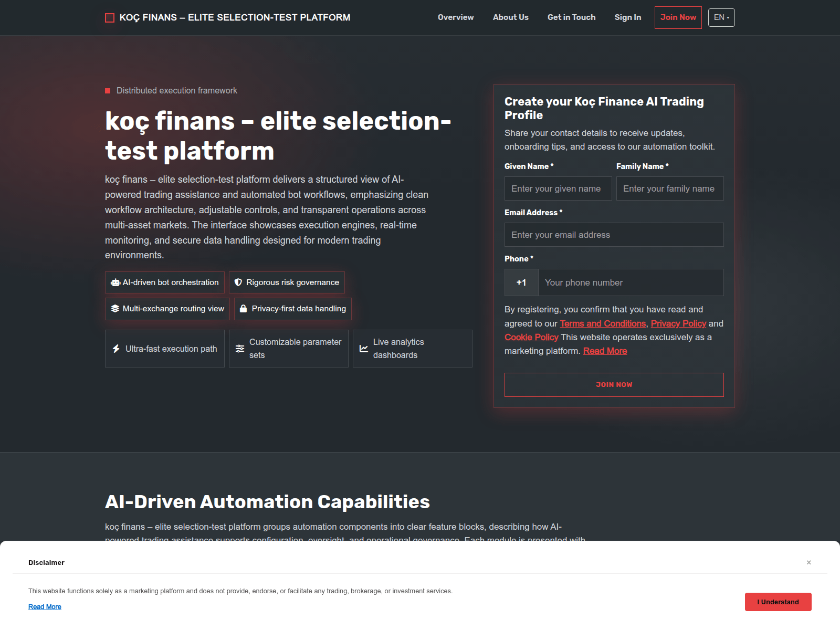Focus the Family Name input field

coord(670,188)
